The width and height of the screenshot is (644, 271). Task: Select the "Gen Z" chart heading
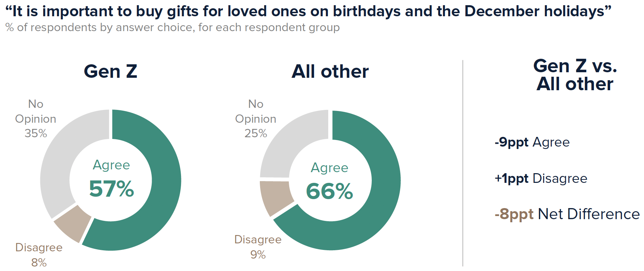(x=111, y=72)
